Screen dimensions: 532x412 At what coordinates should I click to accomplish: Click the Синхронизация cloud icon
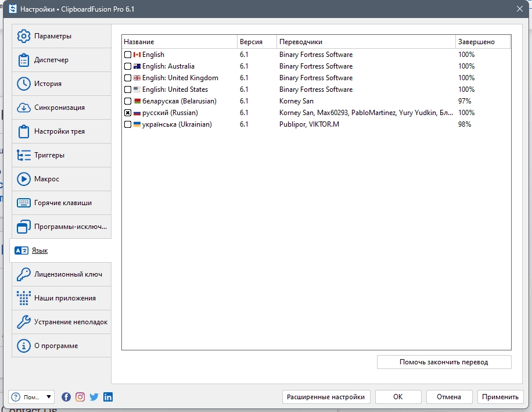coord(23,108)
